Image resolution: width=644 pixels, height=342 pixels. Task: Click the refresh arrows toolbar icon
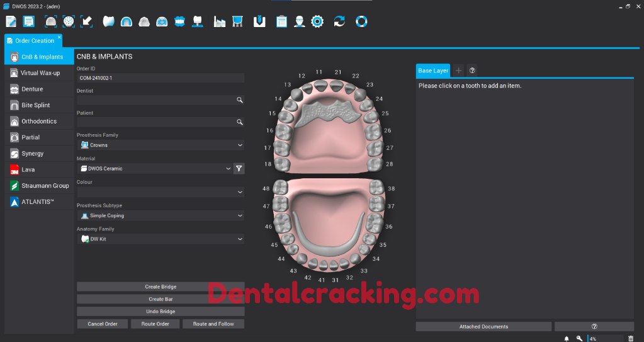click(339, 21)
